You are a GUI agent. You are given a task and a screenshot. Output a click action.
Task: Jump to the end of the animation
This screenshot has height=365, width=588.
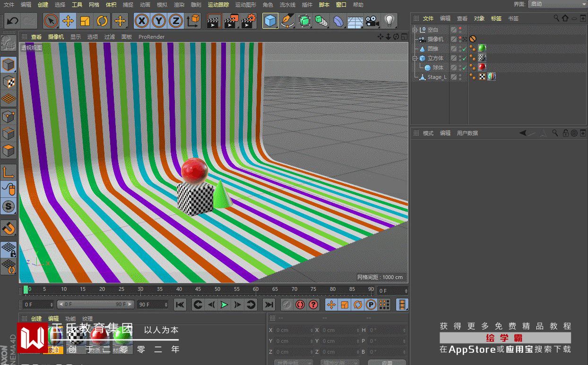pyautogui.click(x=268, y=305)
